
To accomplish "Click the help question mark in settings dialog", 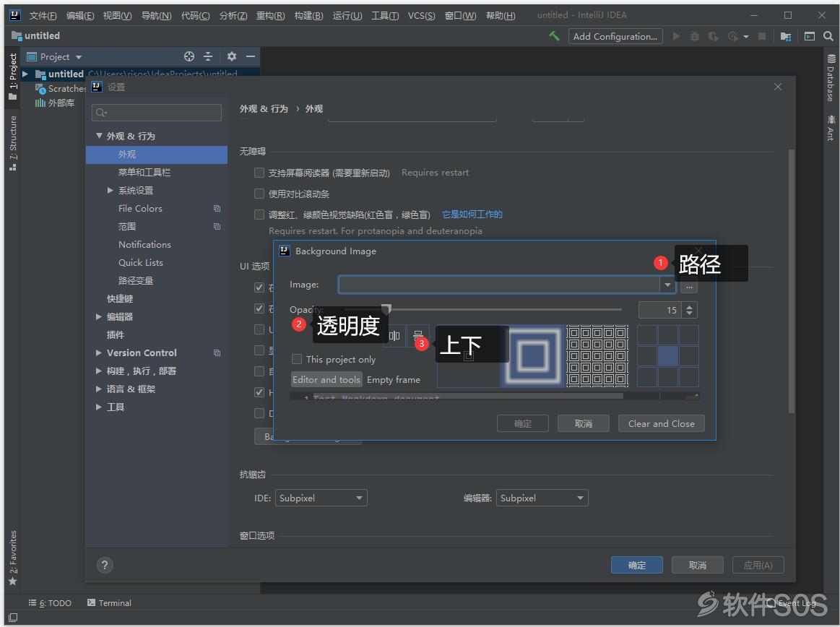I will point(105,565).
